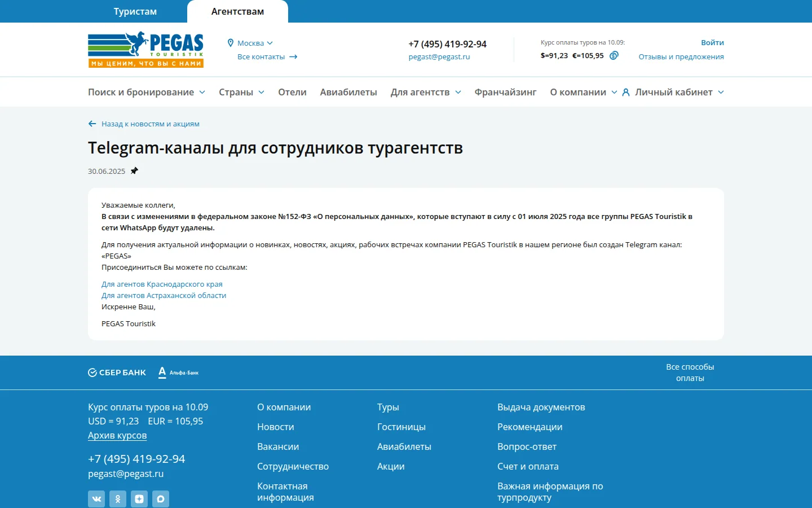This screenshot has height=508, width=812.
Task: Click the location pin icon beside Москва
Action: [231, 43]
